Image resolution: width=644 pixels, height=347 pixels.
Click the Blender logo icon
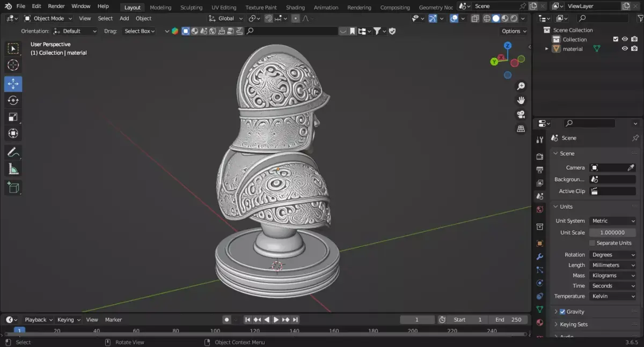(8, 6)
